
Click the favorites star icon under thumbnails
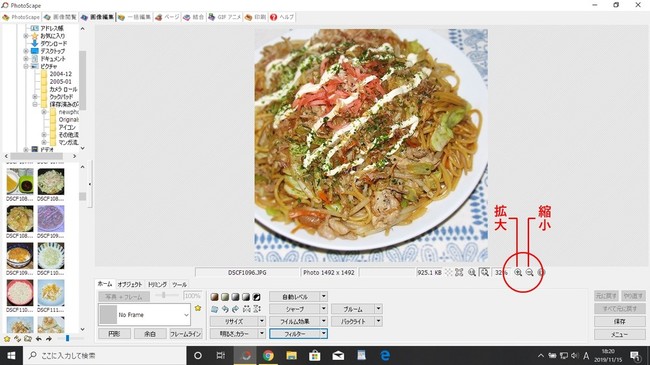pos(7,339)
